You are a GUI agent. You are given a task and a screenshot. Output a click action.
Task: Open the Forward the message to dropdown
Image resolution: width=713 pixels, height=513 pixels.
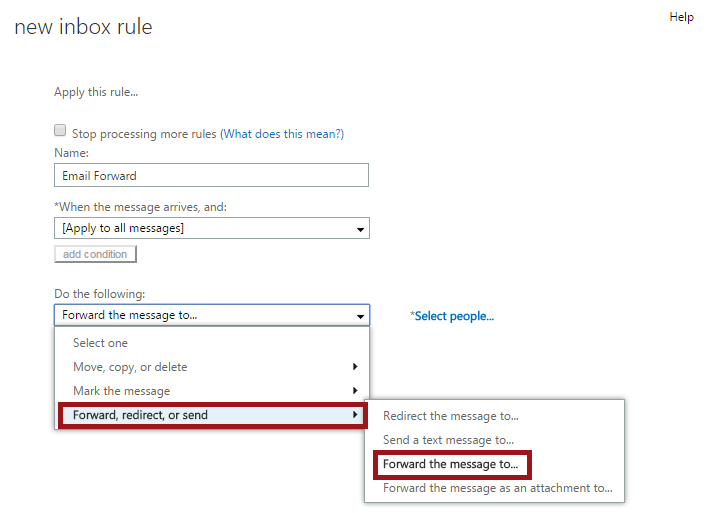pyautogui.click(x=212, y=315)
